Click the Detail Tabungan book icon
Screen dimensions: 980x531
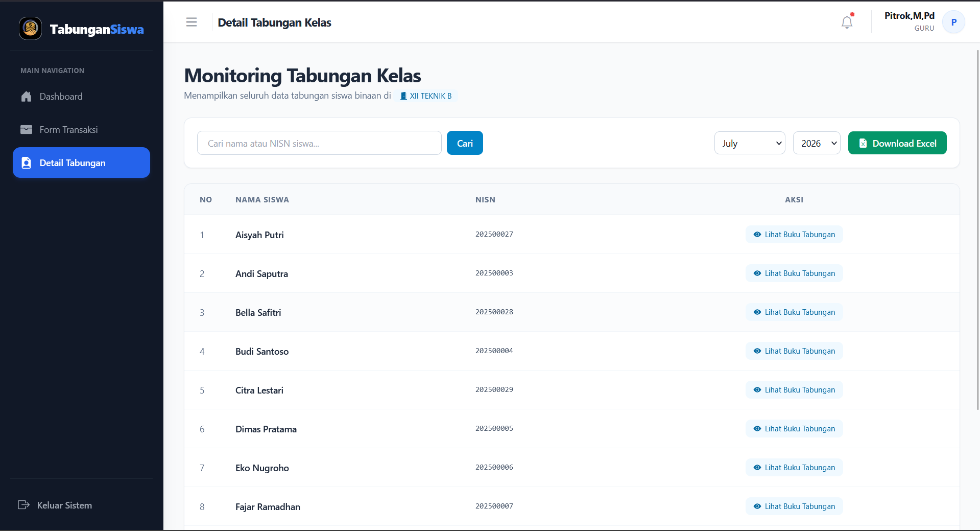coord(27,163)
